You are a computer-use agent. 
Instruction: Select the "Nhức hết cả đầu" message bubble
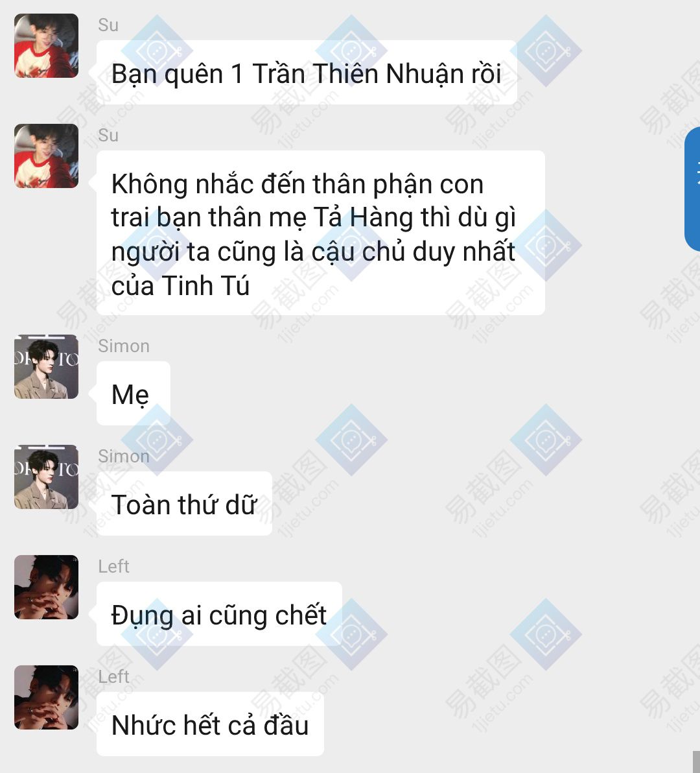[x=211, y=724]
